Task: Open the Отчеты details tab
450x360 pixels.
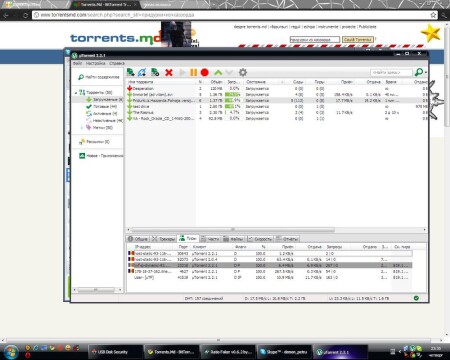Action: (x=287, y=239)
